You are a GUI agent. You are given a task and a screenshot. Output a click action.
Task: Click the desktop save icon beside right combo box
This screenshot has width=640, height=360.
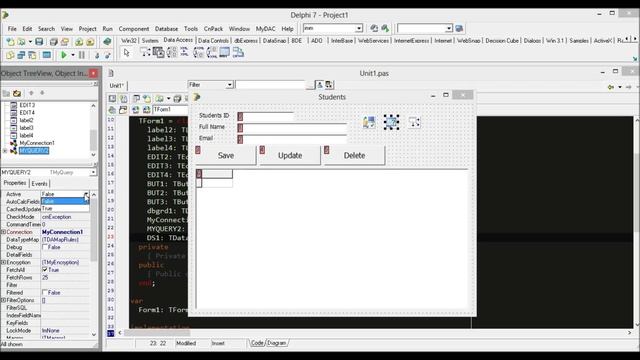(459, 28)
